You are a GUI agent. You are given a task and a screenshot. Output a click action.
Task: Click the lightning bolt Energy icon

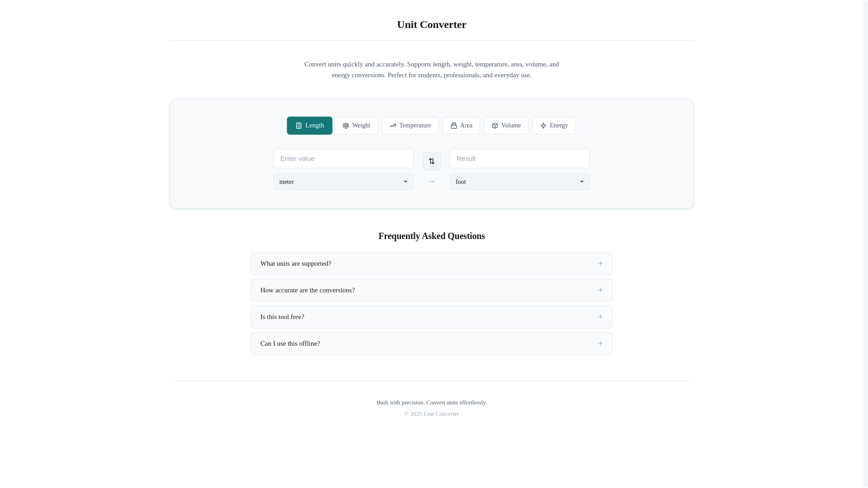click(x=543, y=126)
